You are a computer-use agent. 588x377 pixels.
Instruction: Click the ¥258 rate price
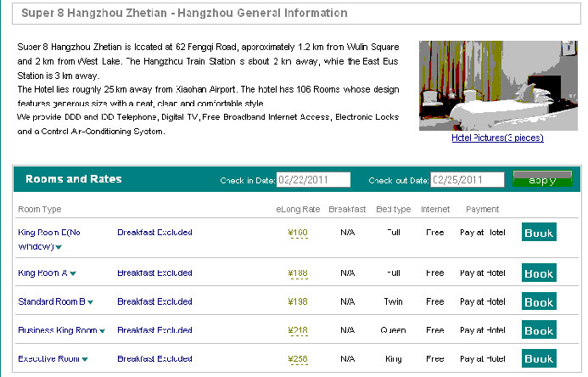(298, 358)
